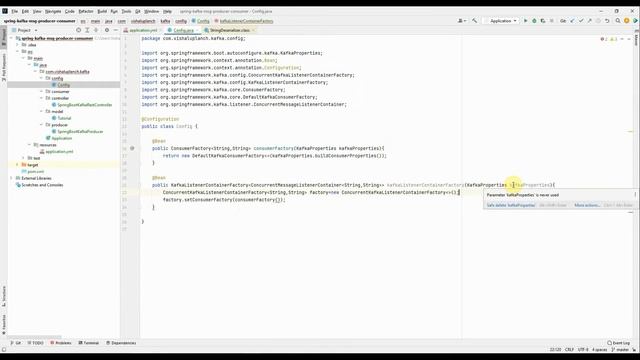Click the gutter bean icon beside consumerFactory
The height and width of the screenshot is (360, 640).
coord(132,148)
